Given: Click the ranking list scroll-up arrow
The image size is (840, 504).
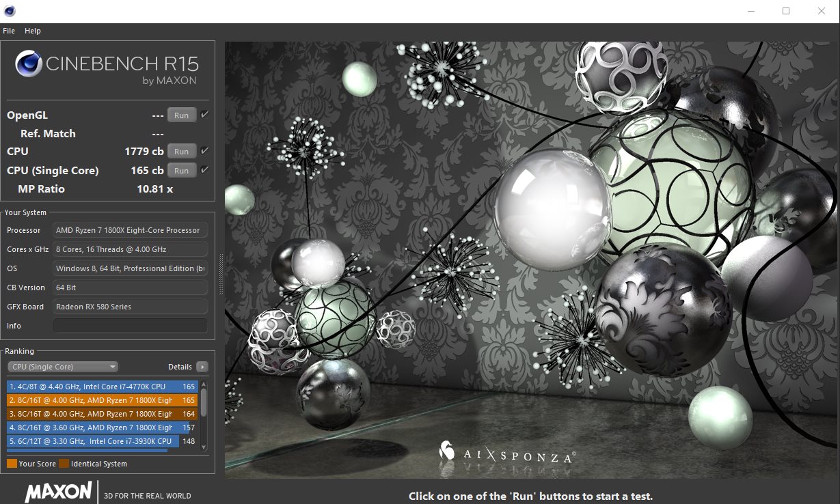Looking at the screenshot, I should pyautogui.click(x=204, y=384).
